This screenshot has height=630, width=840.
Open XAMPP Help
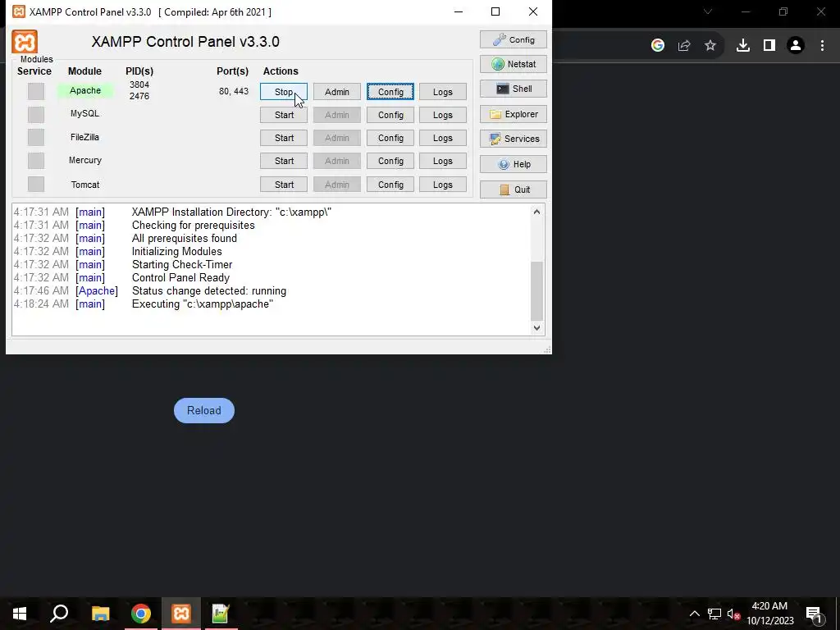point(514,164)
